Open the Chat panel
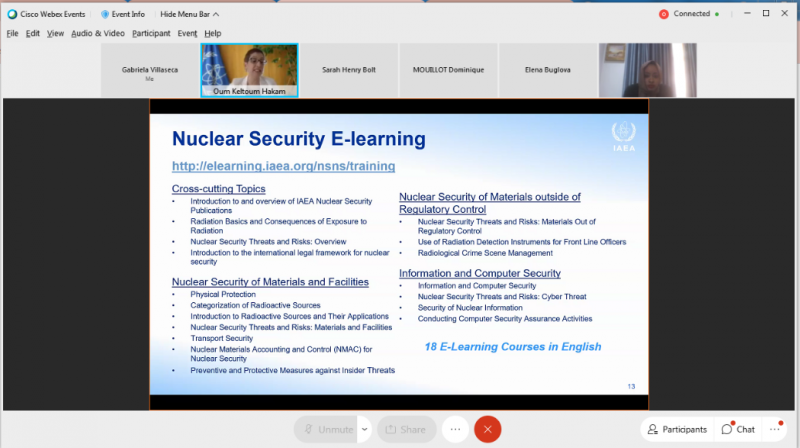 [x=738, y=430]
